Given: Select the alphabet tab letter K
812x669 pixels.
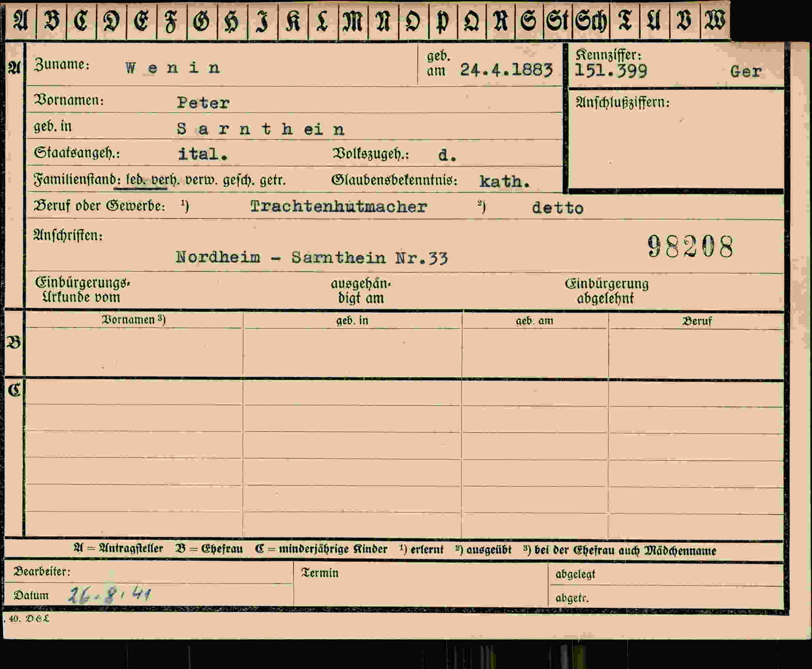Looking at the screenshot, I should tap(293, 21).
